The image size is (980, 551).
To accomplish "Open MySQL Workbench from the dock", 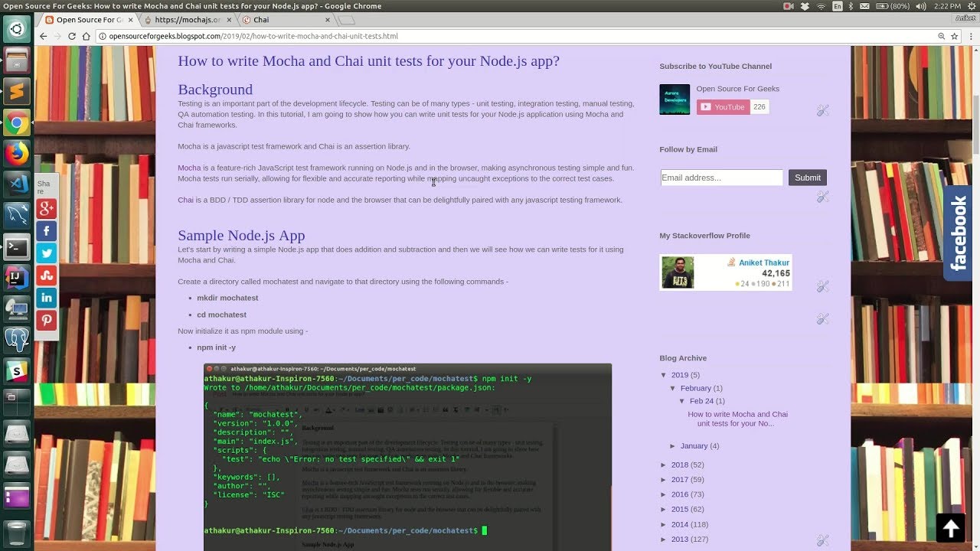I will click(x=17, y=216).
